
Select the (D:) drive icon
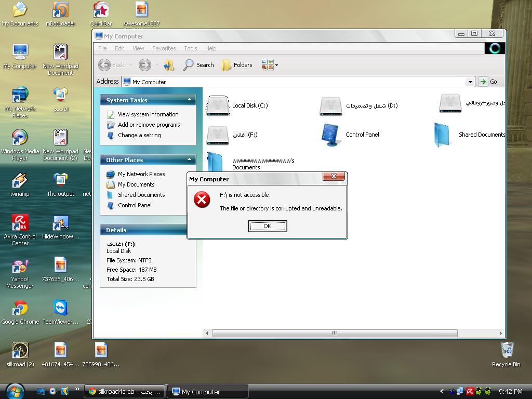331,106
